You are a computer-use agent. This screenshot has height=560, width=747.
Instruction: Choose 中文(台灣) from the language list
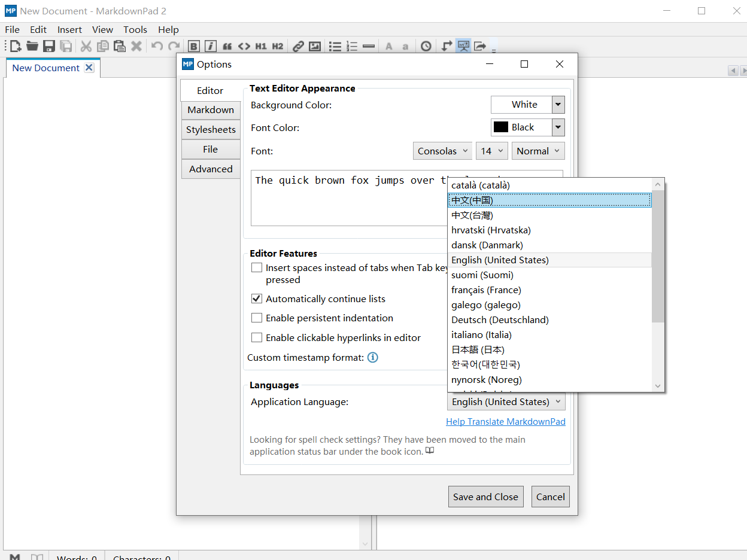click(x=549, y=215)
